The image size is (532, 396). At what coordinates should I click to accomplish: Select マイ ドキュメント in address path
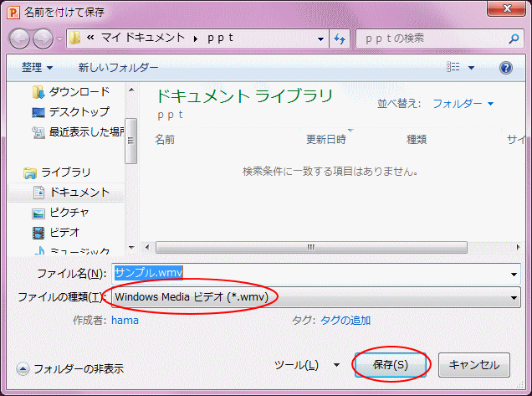[142, 38]
